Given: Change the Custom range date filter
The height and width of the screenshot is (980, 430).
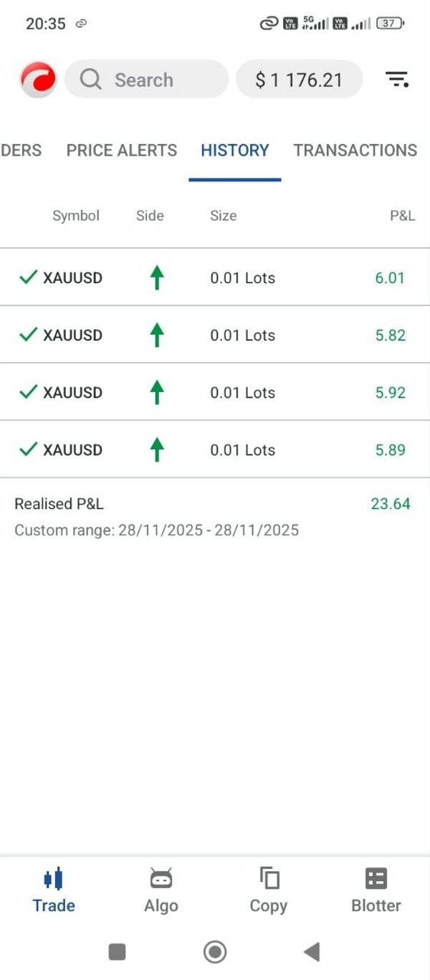Looking at the screenshot, I should (156, 531).
